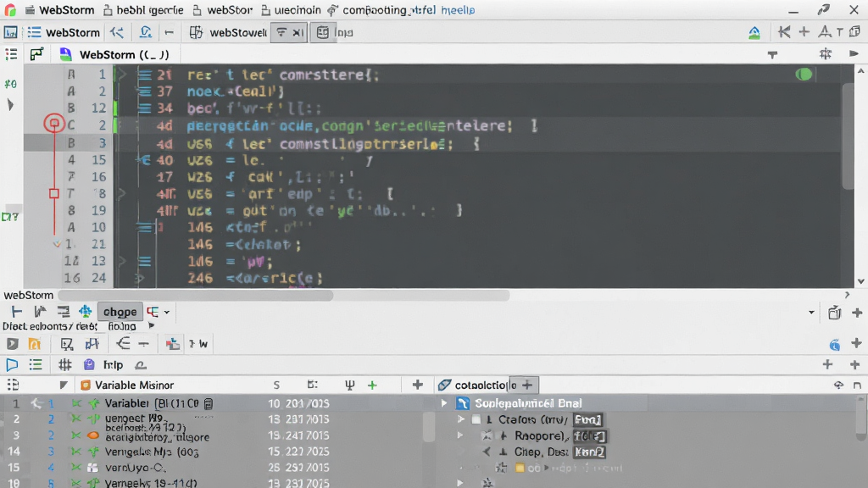Image resolution: width=868 pixels, height=488 pixels.
Task: Click the green account icon in the top toolbar
Action: [754, 33]
